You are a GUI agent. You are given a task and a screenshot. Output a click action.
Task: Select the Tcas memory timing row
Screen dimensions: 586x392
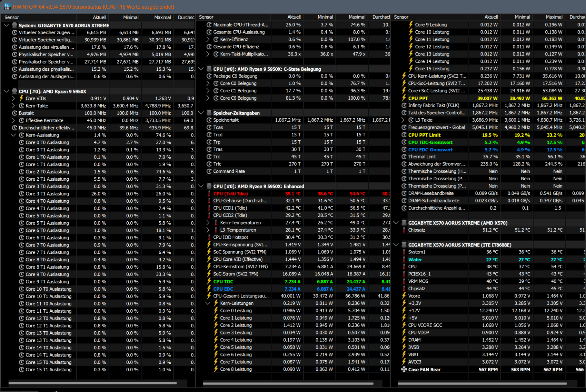pos(293,128)
